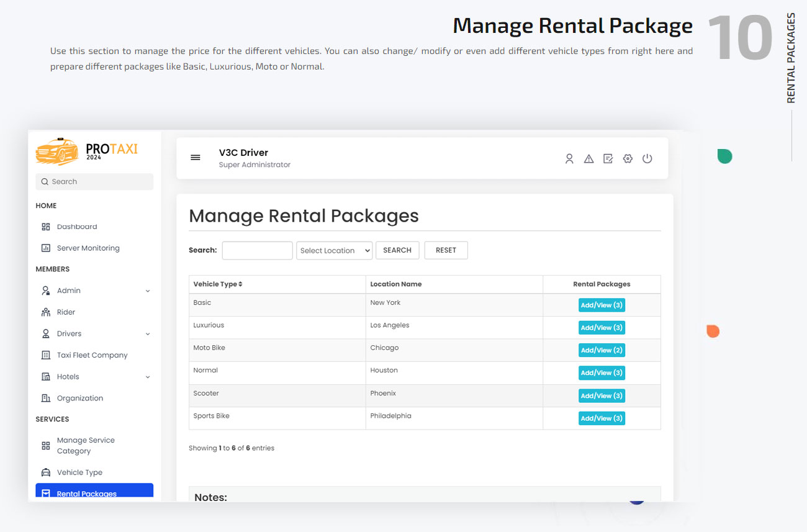Click the V3C Driver header name
807x532 pixels.
point(243,153)
